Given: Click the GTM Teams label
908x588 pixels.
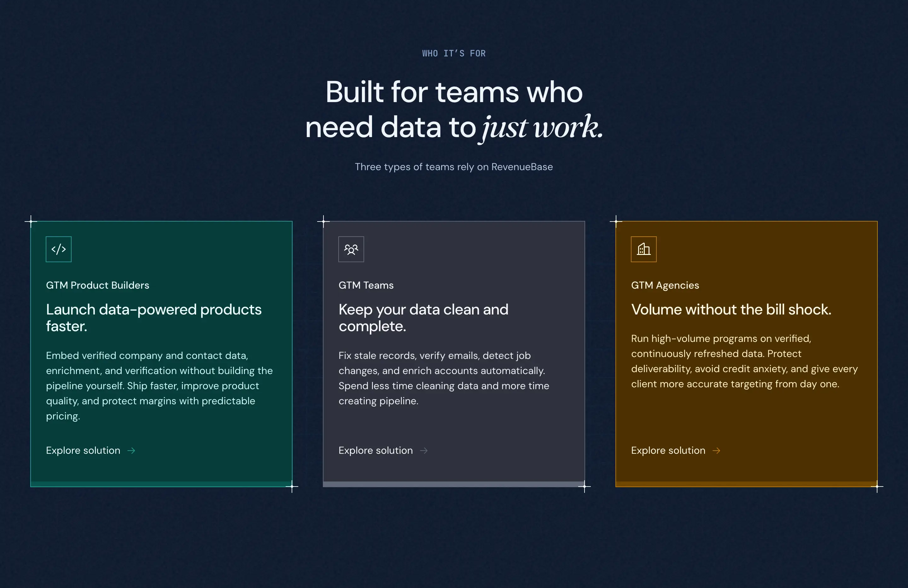Looking at the screenshot, I should (366, 285).
